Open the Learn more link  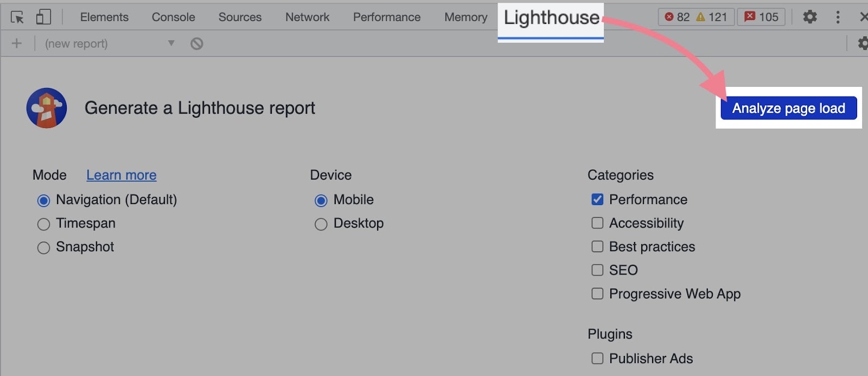[121, 175]
